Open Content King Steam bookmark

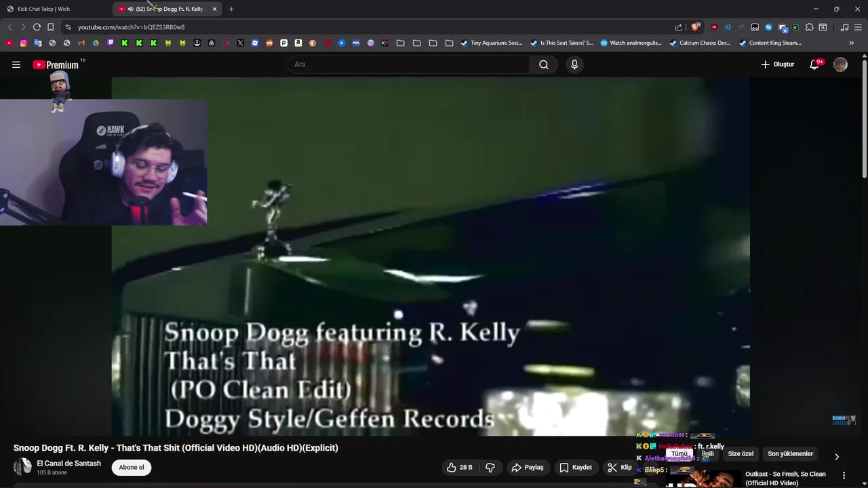pos(770,43)
